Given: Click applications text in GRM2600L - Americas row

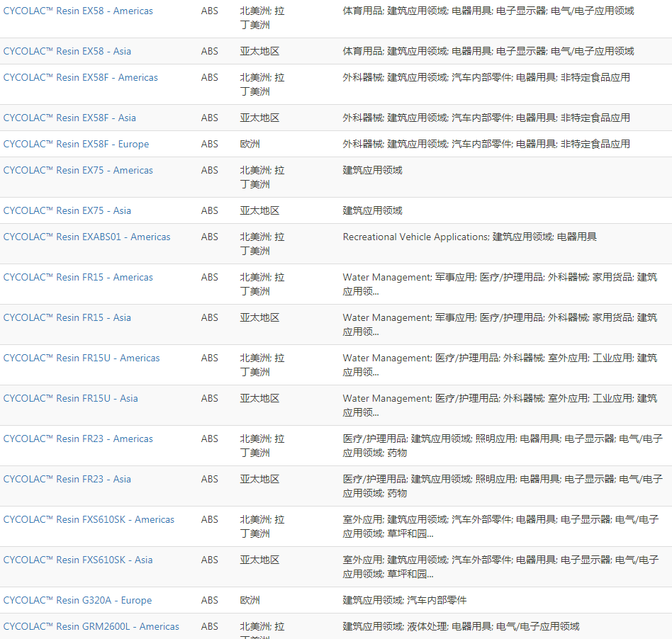Looking at the screenshot, I should point(461,626).
